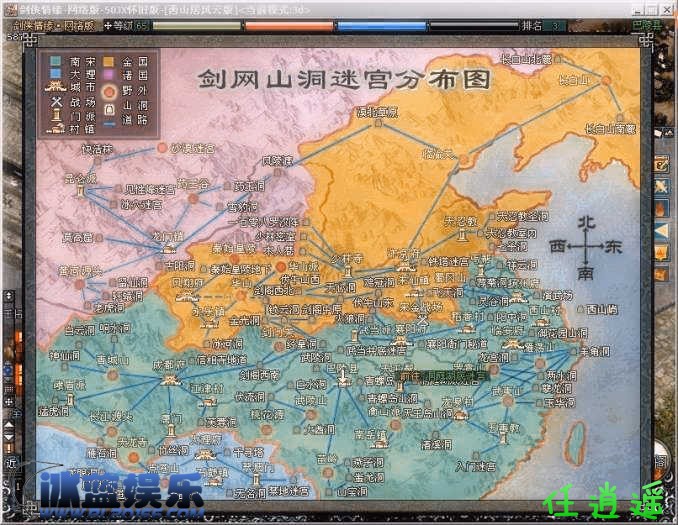Select the 西山屿 label
Screen dimensions: 678x525
click(x=602, y=309)
